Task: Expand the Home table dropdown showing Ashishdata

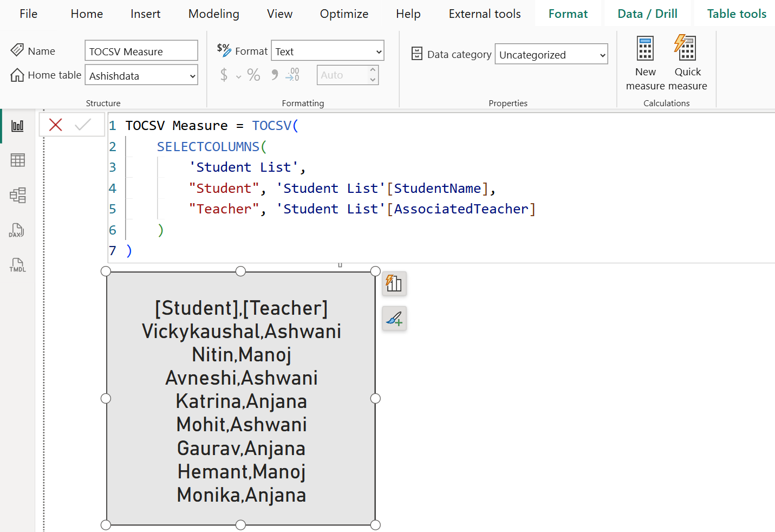Action: pos(141,75)
